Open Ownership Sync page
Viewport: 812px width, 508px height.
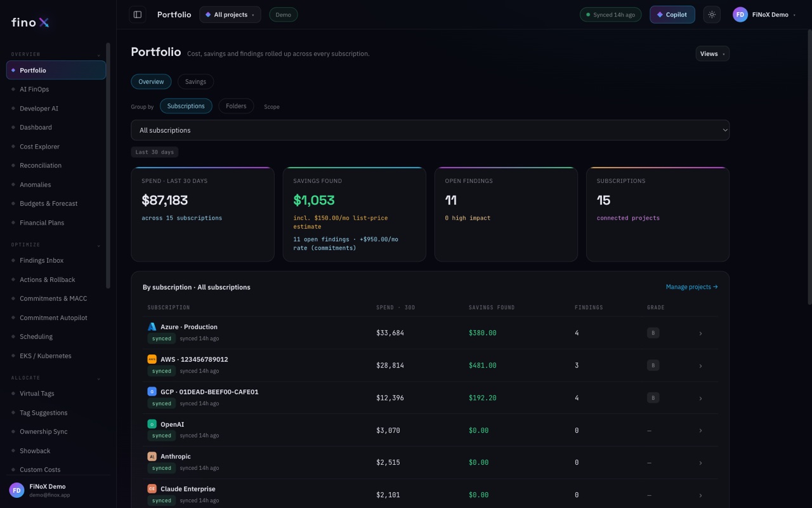pos(56,432)
